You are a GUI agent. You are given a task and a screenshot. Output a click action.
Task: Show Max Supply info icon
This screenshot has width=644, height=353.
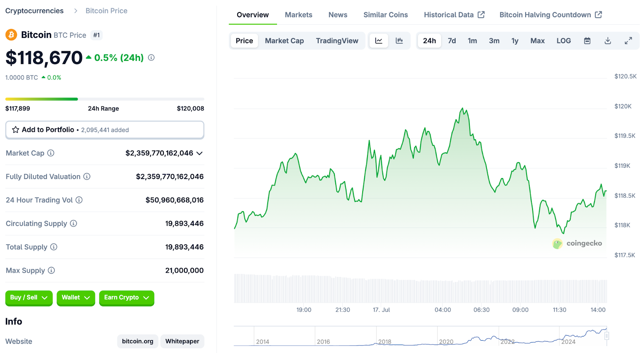pos(52,270)
